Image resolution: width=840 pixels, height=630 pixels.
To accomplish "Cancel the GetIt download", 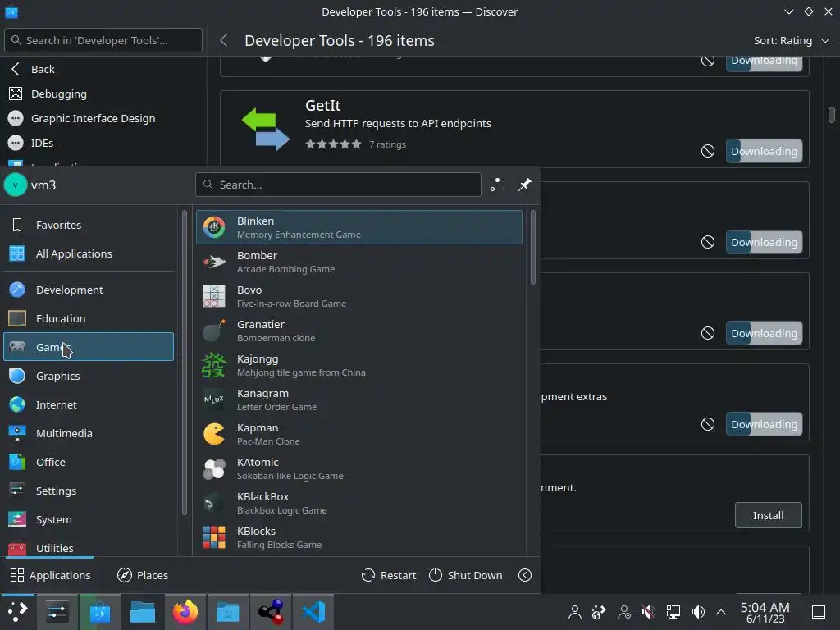I will coord(708,151).
